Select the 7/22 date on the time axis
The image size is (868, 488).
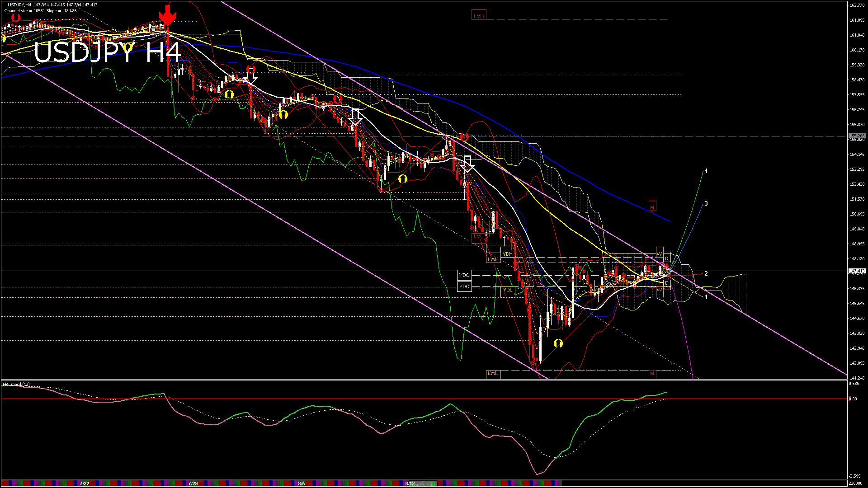click(85, 483)
